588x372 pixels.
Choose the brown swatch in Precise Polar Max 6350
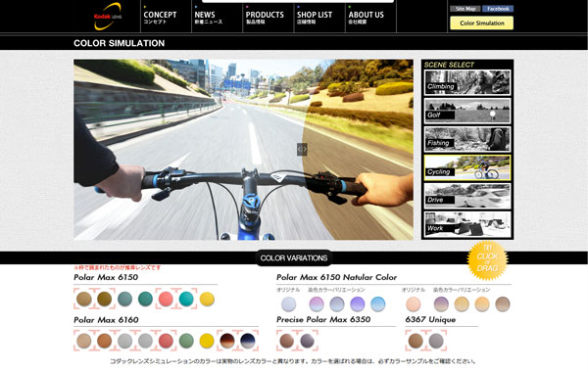[x=287, y=341]
